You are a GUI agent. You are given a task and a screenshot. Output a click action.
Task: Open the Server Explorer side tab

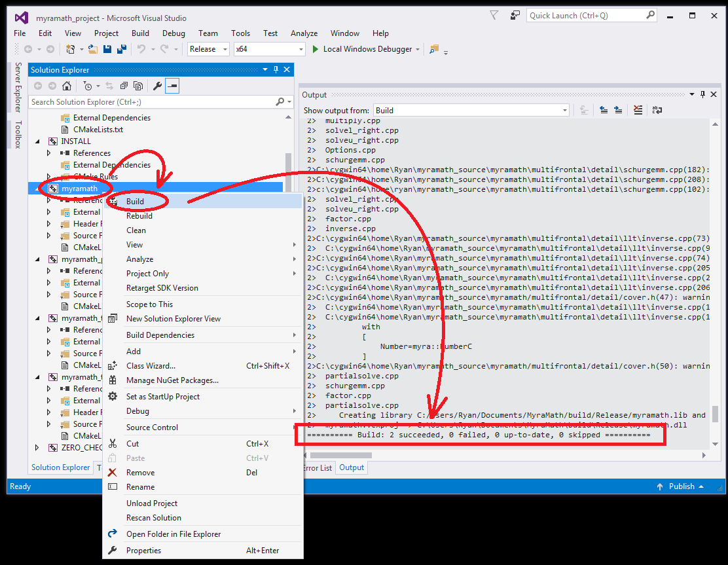(18, 87)
